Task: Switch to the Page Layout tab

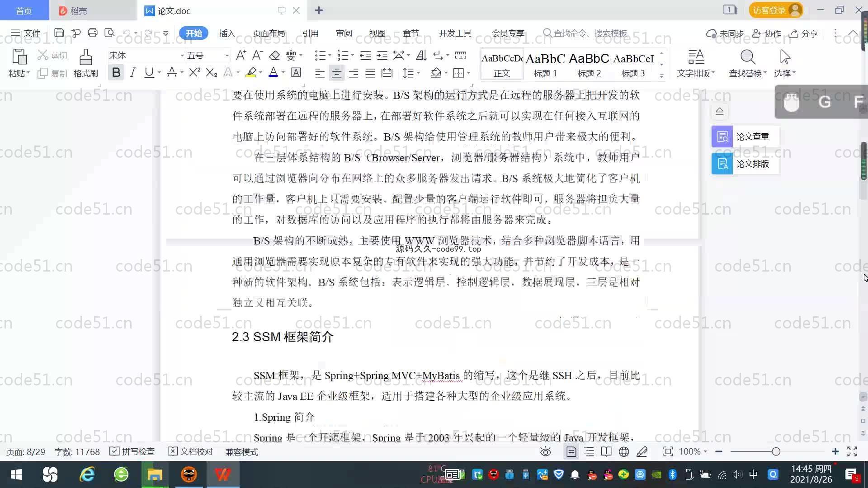Action: (x=269, y=33)
